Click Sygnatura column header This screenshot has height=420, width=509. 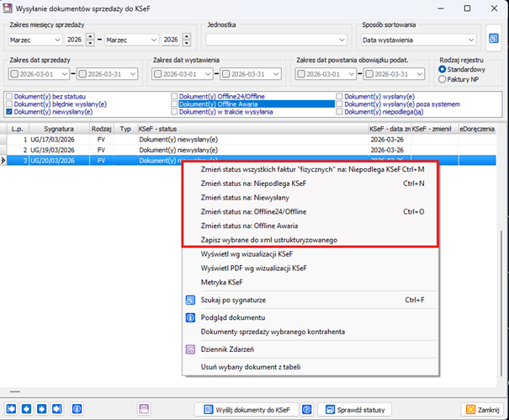tap(53, 129)
